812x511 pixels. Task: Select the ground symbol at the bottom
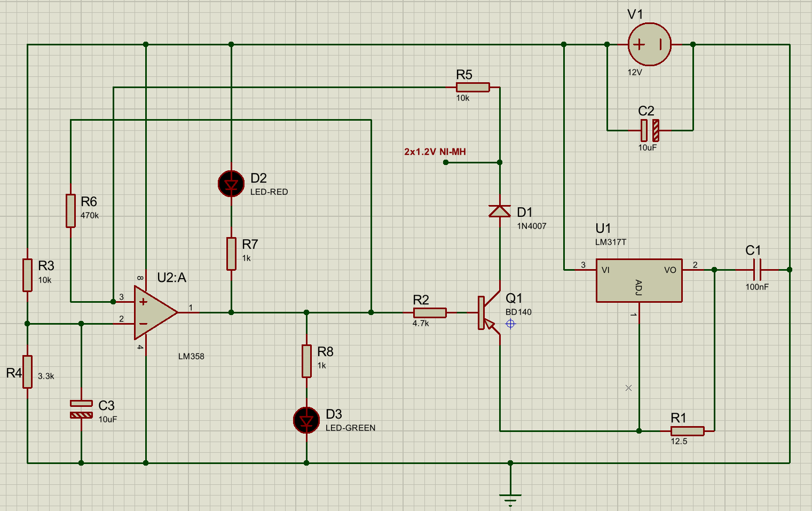[510, 497]
